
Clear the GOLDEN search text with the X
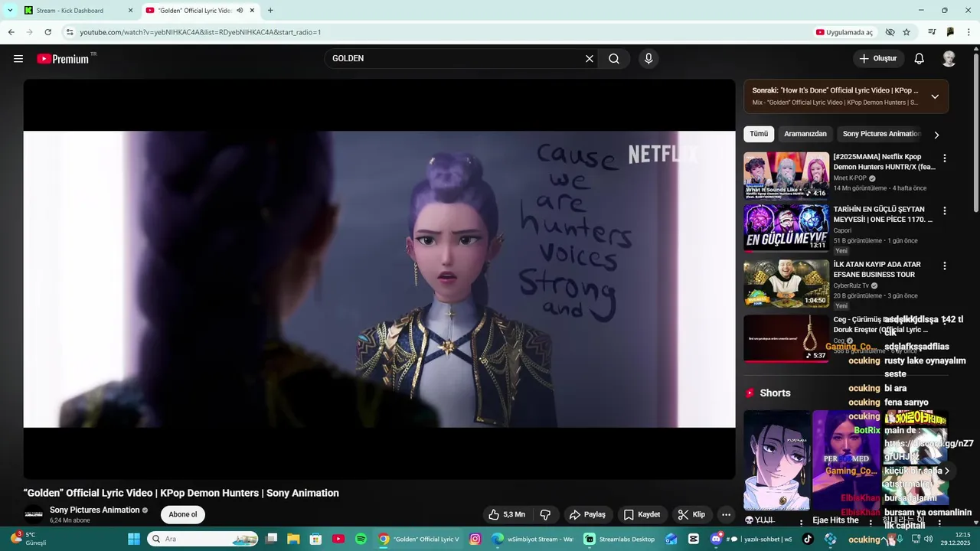(590, 59)
